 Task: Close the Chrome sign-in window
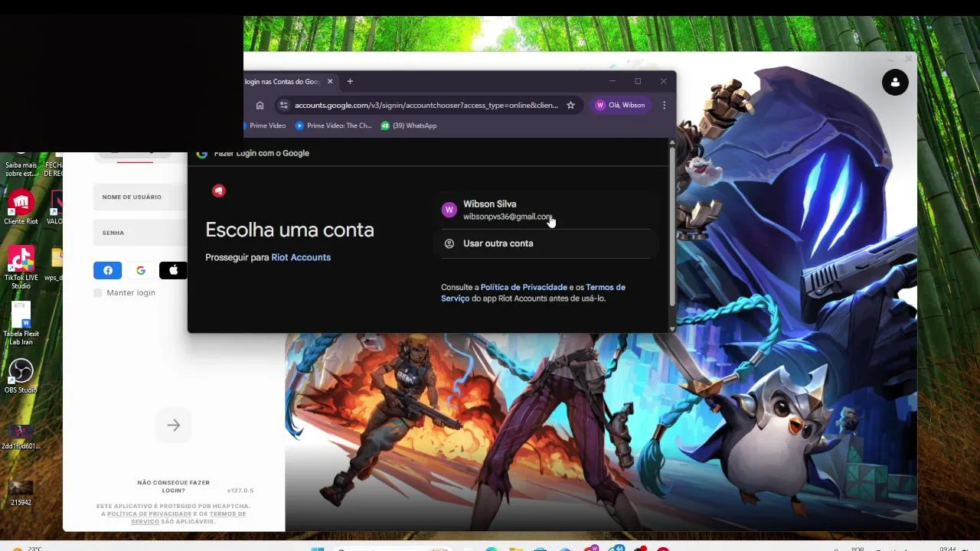(x=663, y=81)
